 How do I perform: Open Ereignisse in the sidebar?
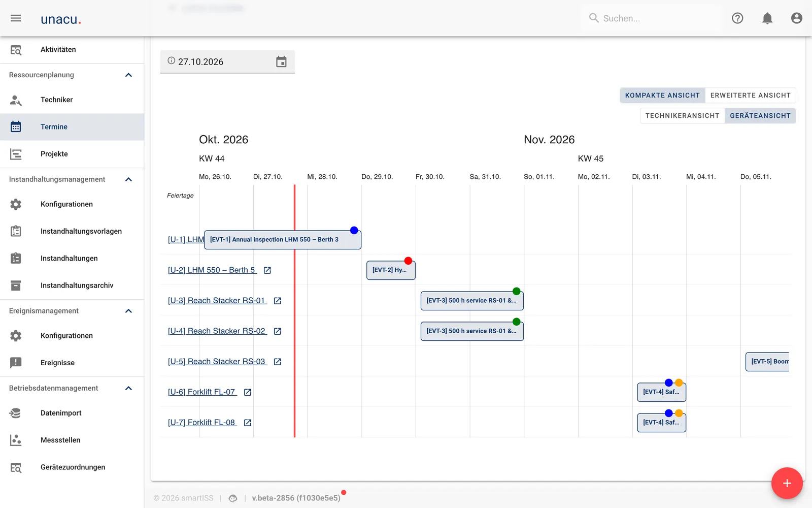[x=72, y=363]
